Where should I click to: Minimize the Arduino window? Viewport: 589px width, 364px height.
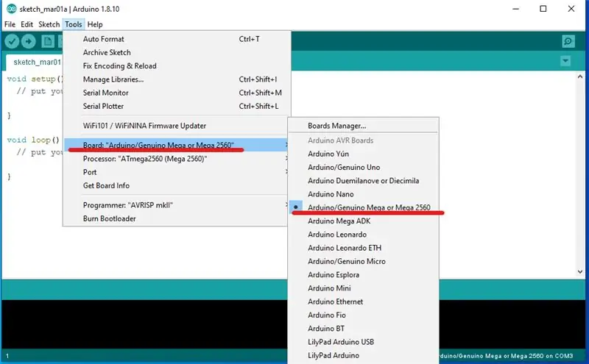pos(516,9)
